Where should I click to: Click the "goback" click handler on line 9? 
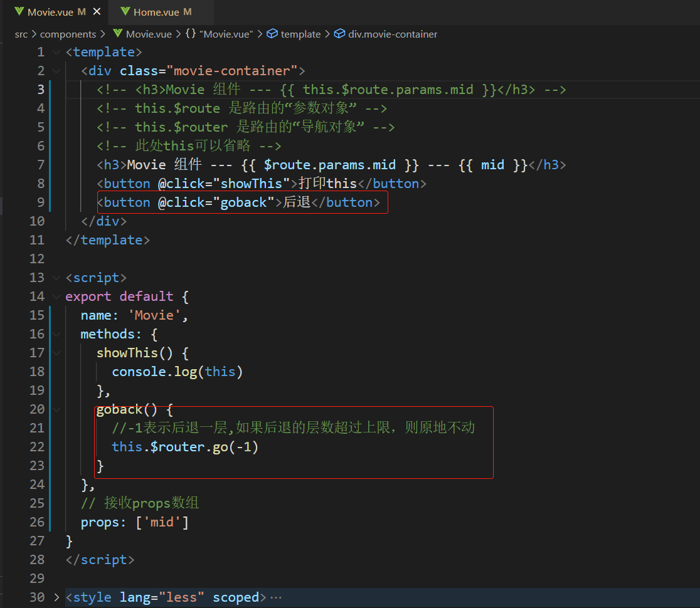pos(243,202)
